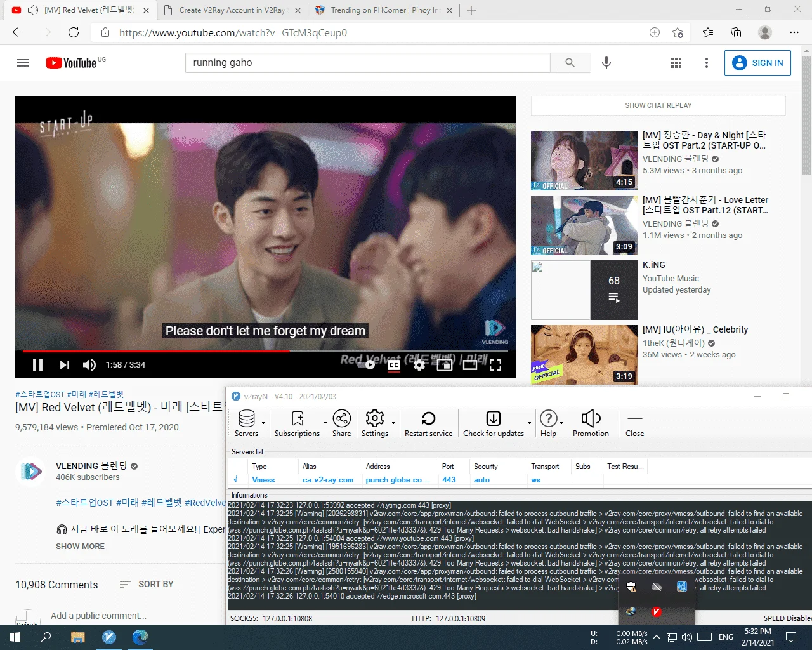Open the Promotion speaker button in v2rayN
812x650 pixels.
(x=591, y=423)
